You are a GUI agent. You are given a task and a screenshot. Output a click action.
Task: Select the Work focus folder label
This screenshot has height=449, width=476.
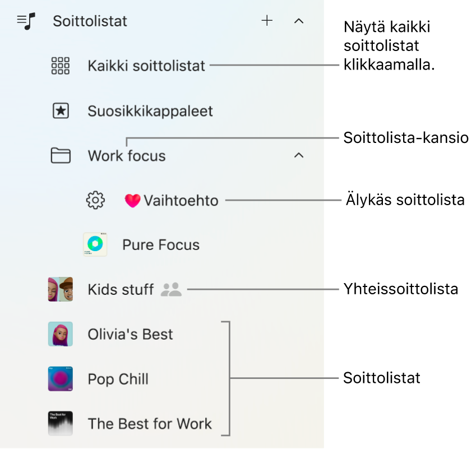tap(127, 156)
